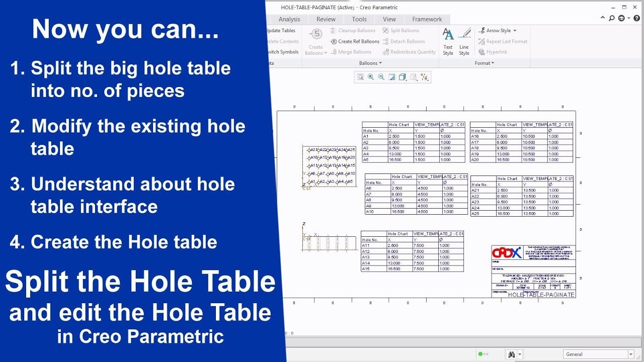Click the Find binoculars icon in status bar

[511, 354]
